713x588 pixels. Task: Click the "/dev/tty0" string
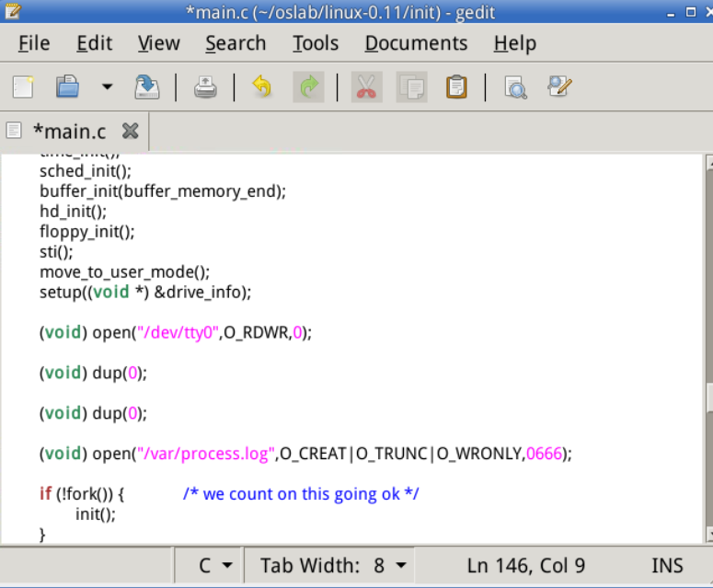coord(178,332)
